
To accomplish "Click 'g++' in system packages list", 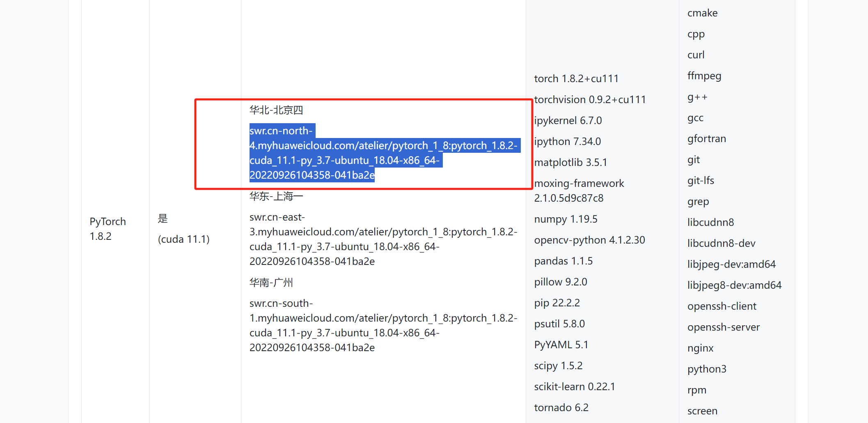I will pos(697,97).
